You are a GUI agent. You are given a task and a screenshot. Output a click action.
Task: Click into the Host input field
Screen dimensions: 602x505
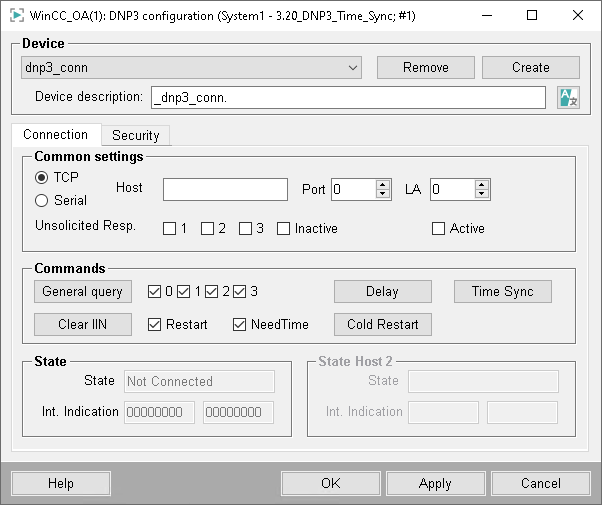point(225,189)
